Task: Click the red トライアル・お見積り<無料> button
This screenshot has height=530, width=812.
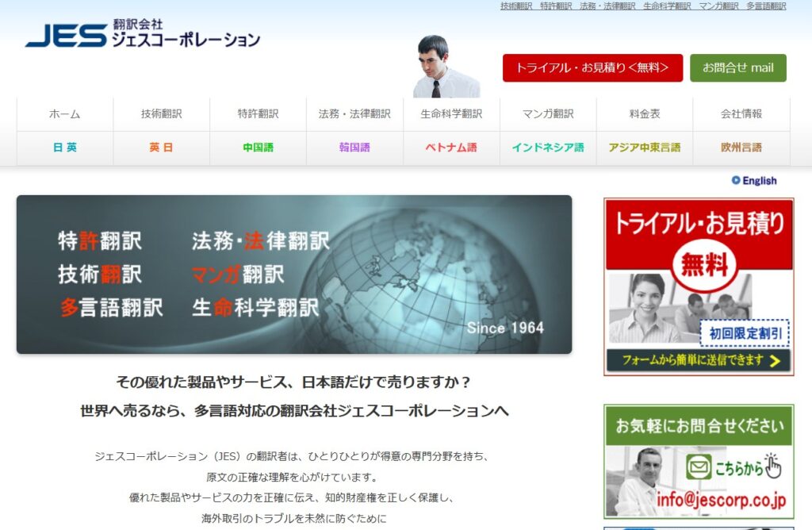Action: (592, 68)
